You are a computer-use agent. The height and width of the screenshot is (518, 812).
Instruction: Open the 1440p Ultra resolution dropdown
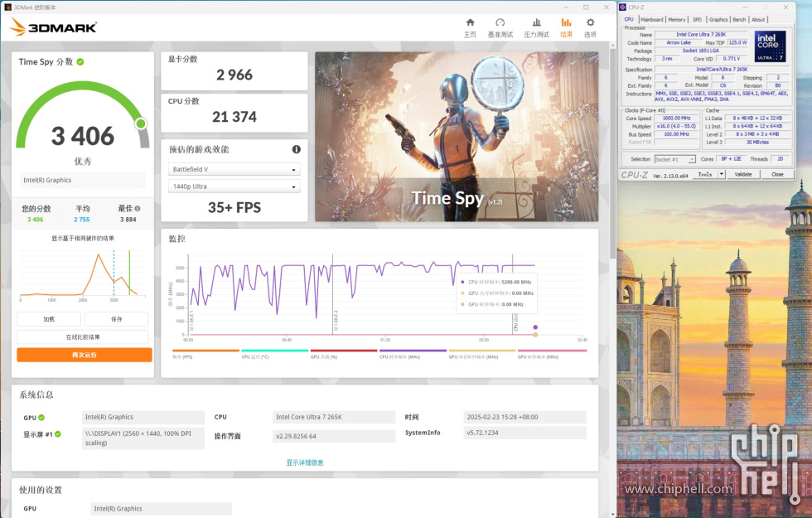pos(234,186)
